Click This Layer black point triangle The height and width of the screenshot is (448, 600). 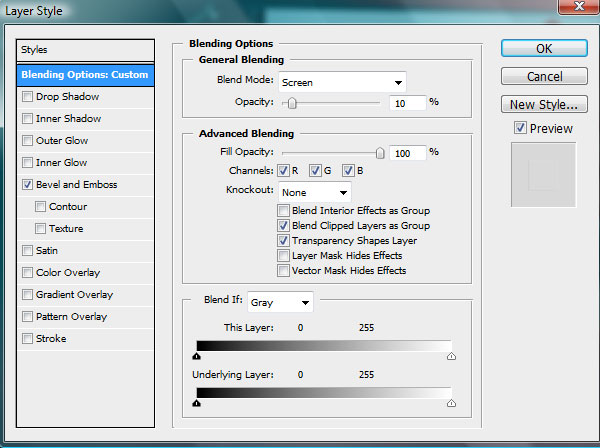point(197,356)
